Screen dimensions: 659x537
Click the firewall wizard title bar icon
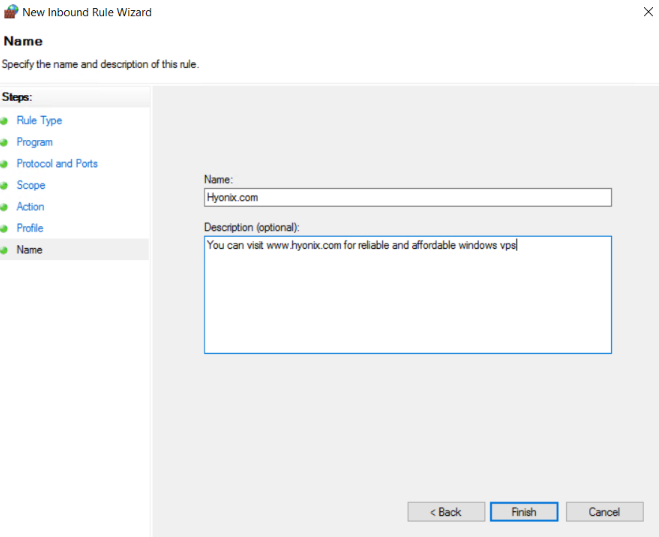click(x=11, y=12)
